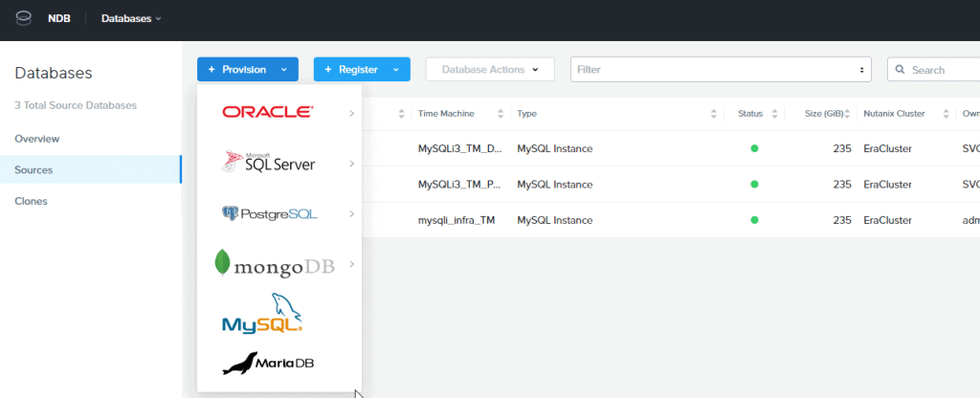Screen dimensions: 980x398
Task: Choose MySQL dolphin logo entry
Action: point(262,314)
